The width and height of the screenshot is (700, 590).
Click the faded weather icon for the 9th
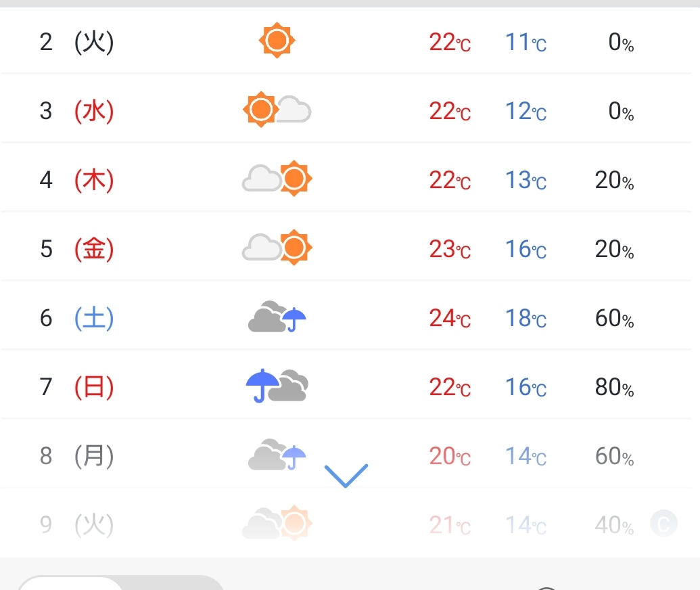coord(277,523)
